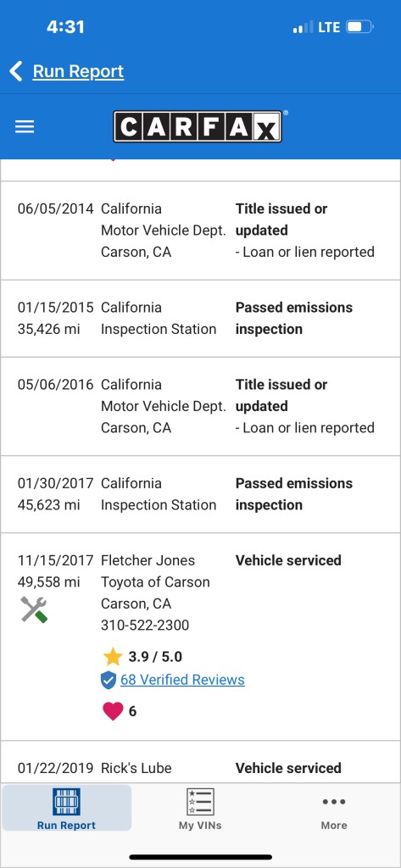Image resolution: width=401 pixels, height=868 pixels.
Task: Tap the pink heart favorites icon
Action: point(113,711)
